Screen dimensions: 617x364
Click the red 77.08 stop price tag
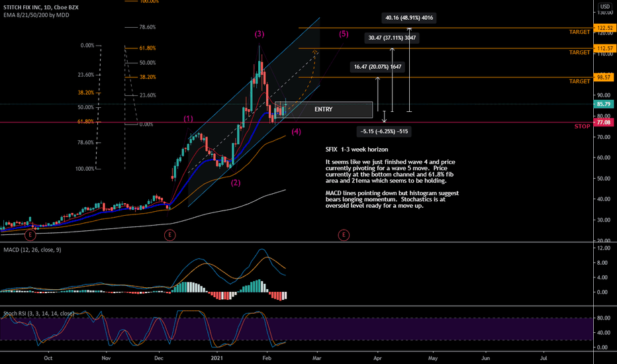[x=604, y=122]
